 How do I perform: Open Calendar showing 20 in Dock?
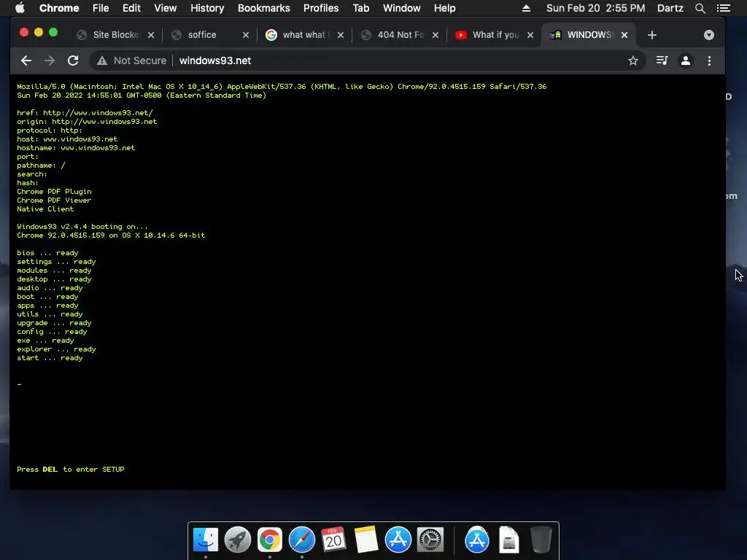(333, 540)
